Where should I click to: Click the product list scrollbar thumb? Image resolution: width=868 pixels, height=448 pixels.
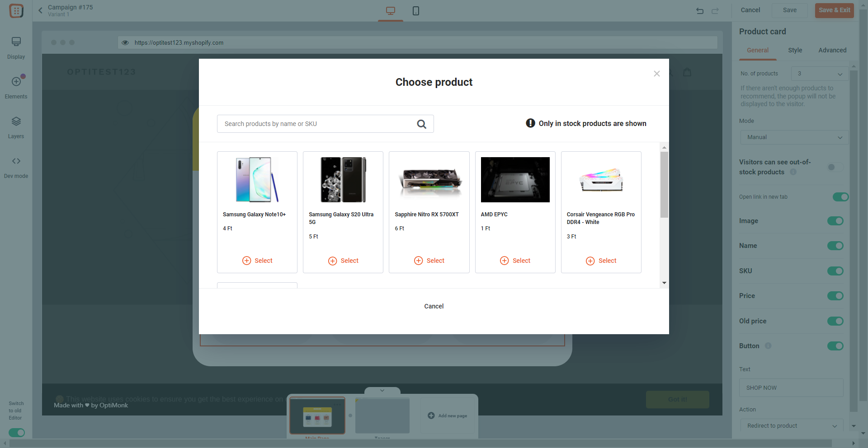coord(664,184)
